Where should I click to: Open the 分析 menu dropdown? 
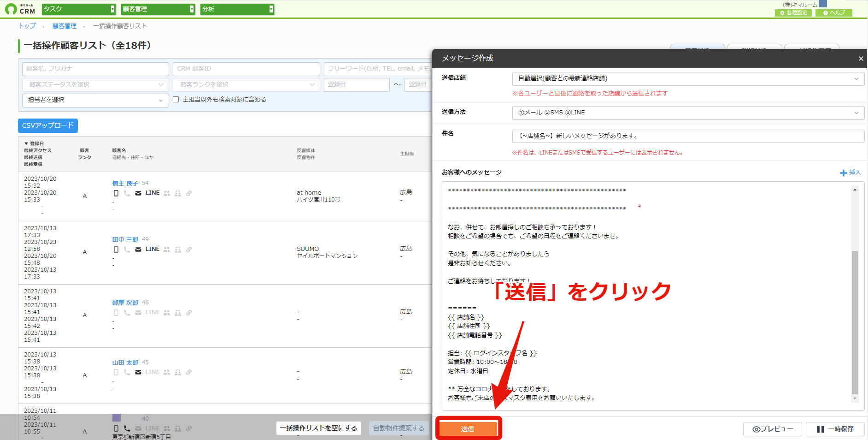pos(237,9)
